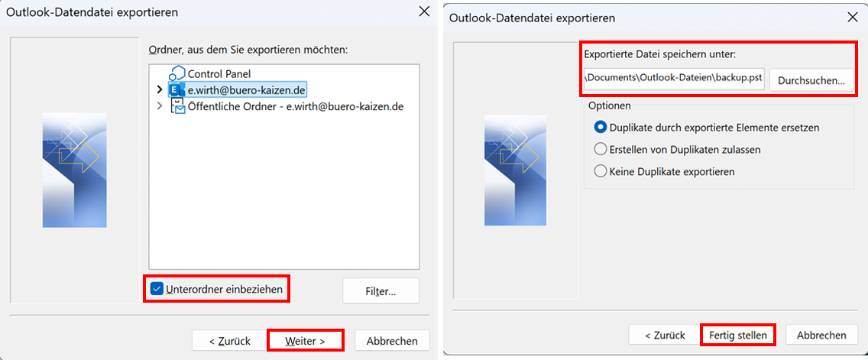Select the Control Panel tree entry
The image size is (868, 360).
219,74
